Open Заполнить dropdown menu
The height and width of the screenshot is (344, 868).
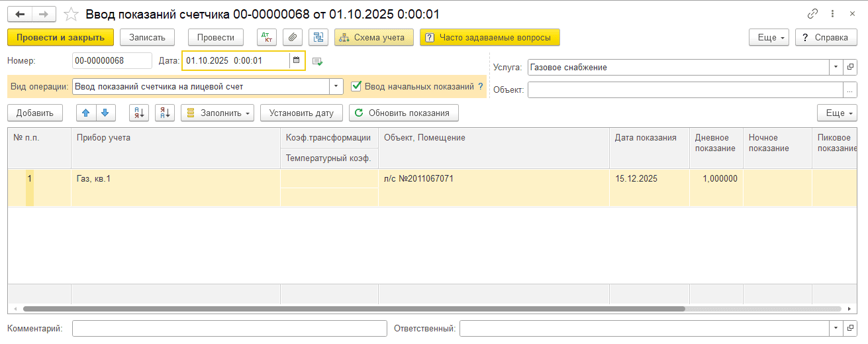(x=218, y=113)
